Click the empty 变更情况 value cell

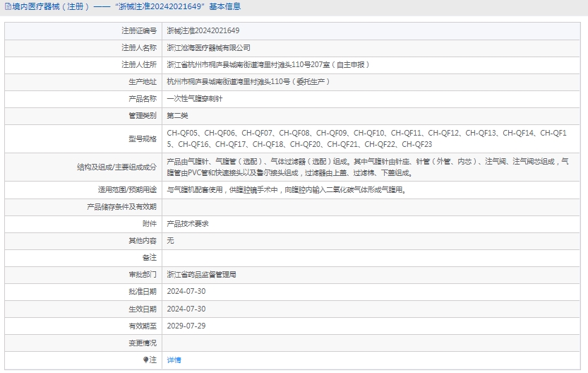[373, 343]
